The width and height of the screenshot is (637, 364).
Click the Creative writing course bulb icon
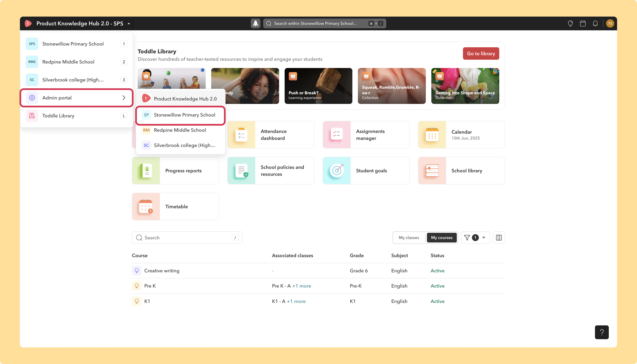pyautogui.click(x=137, y=271)
